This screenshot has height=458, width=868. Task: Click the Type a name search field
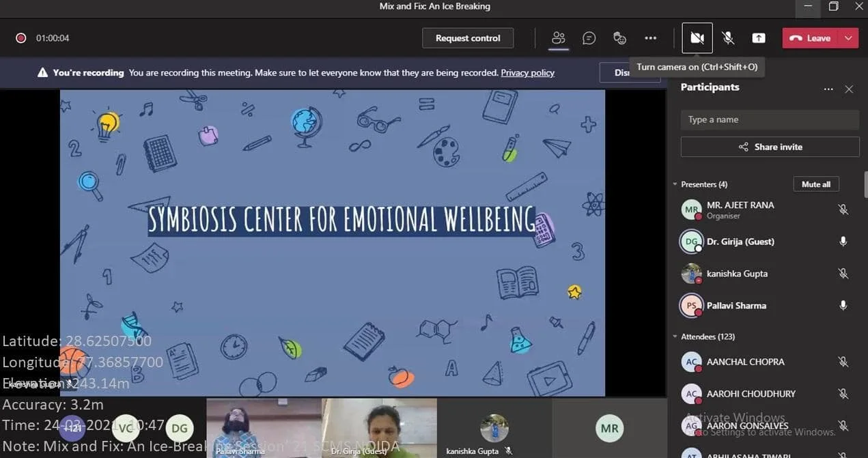(x=770, y=119)
